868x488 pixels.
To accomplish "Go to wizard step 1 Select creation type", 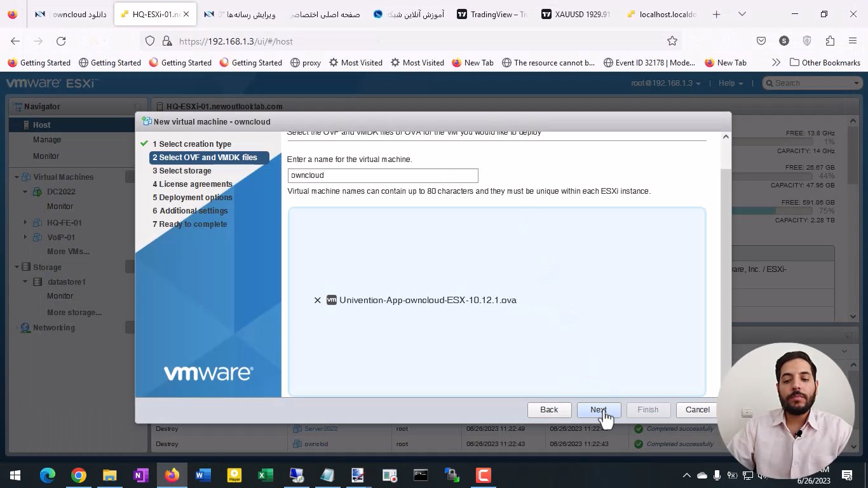I will click(191, 144).
